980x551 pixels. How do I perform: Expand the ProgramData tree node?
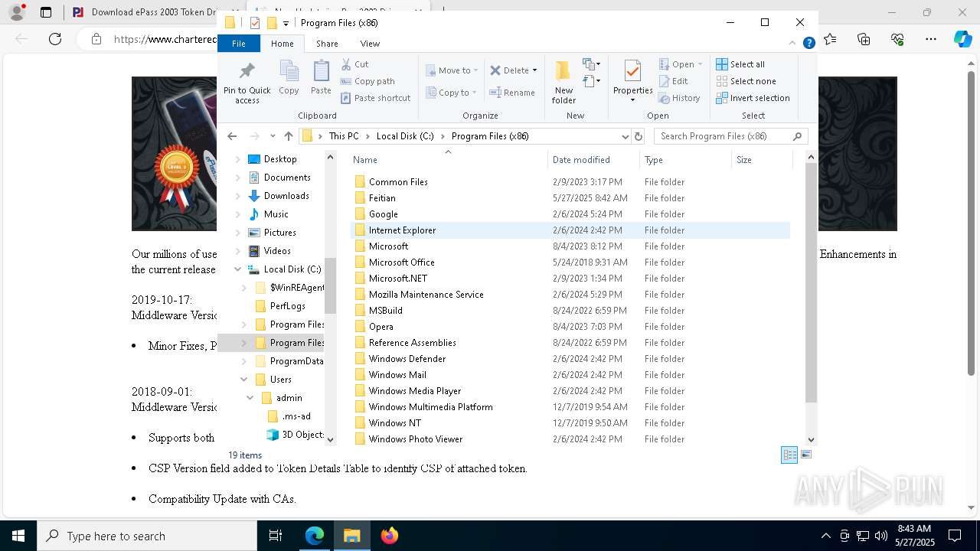244,361
